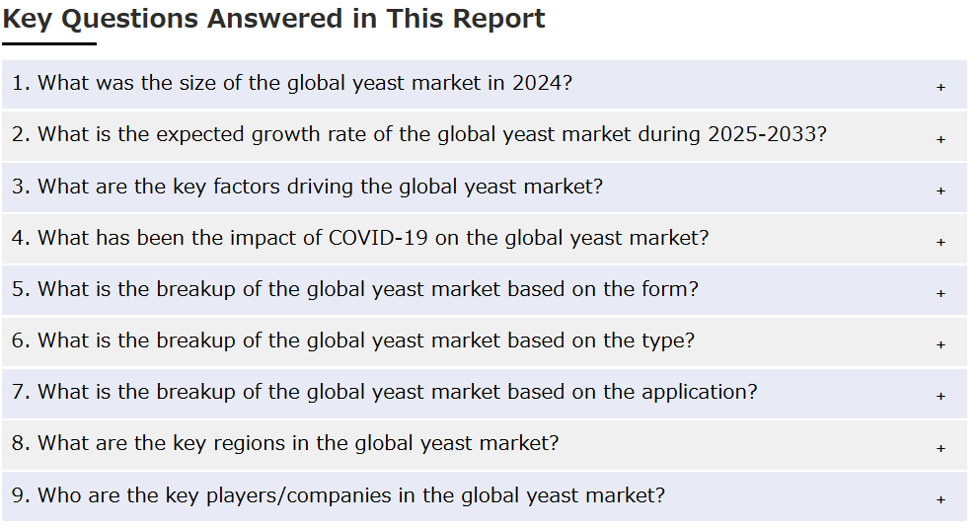Image resolution: width=980 pixels, height=529 pixels.
Task: Open the key players/companies question row
Action: click(485, 495)
